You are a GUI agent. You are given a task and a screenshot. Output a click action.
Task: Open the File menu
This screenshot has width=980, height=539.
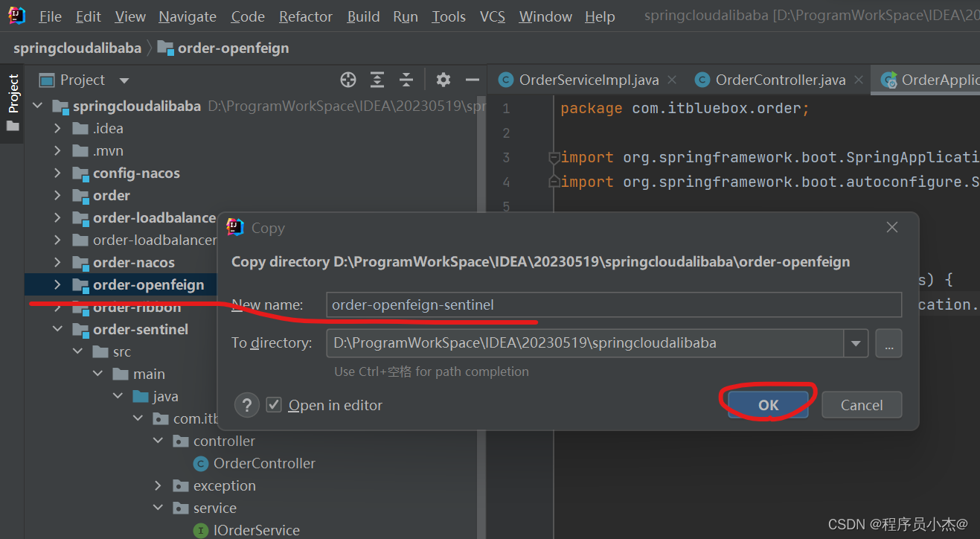[x=51, y=16]
